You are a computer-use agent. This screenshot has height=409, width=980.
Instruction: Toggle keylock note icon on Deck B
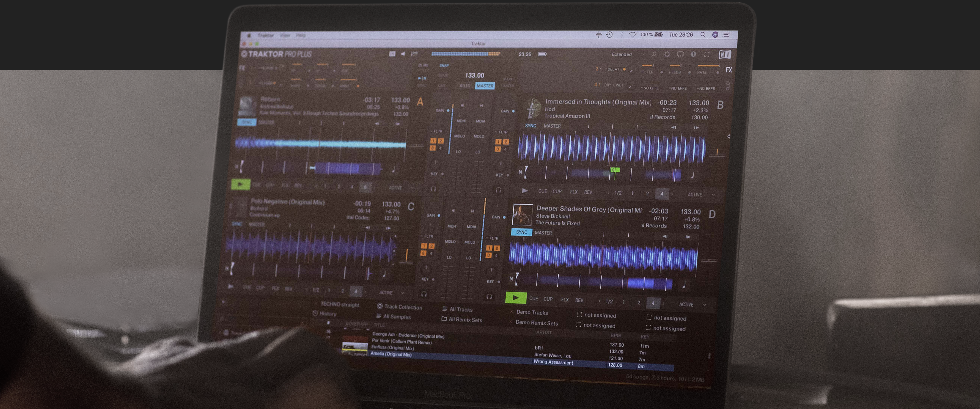click(692, 175)
